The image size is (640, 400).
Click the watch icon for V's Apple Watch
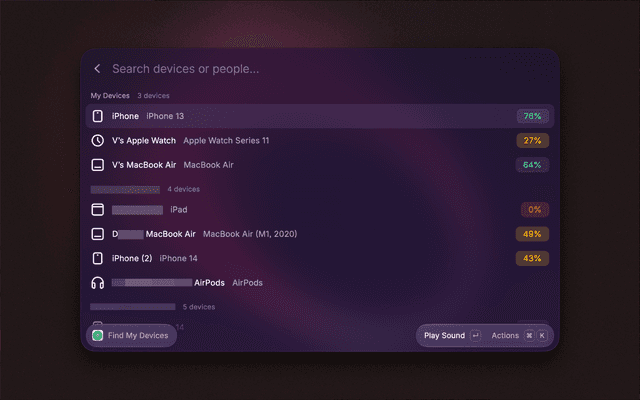[x=98, y=140]
